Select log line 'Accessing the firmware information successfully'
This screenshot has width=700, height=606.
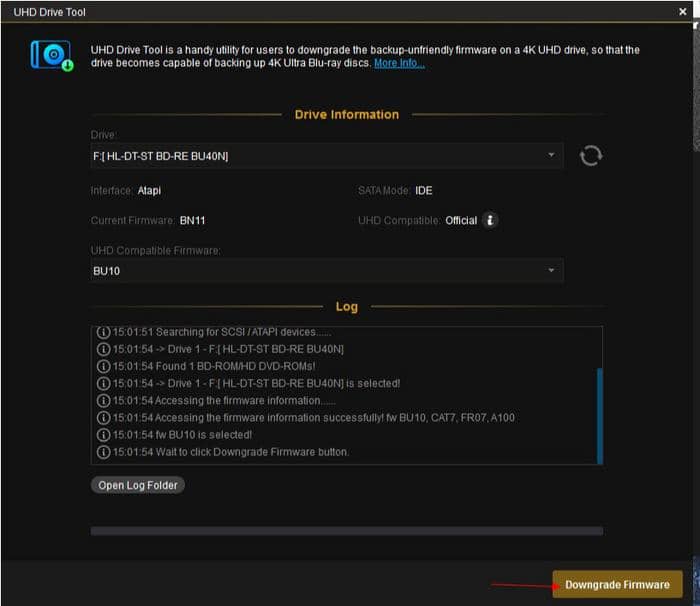tap(313, 418)
